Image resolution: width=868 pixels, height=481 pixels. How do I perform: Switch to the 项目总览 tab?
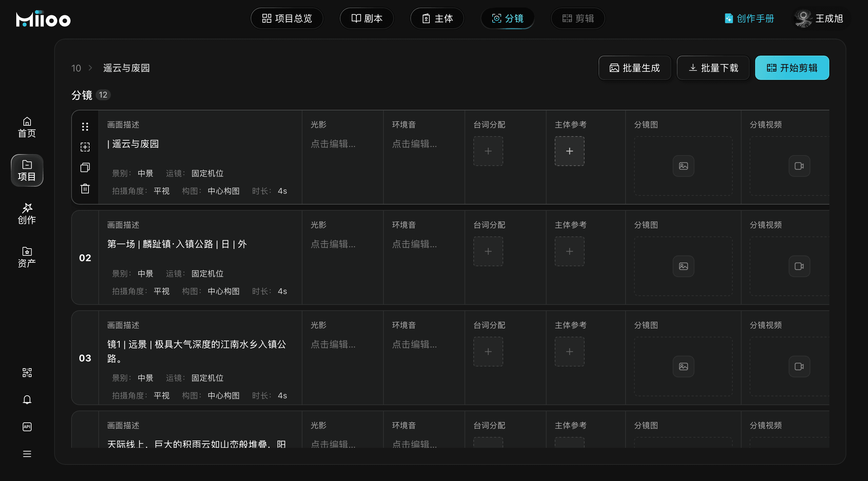pos(287,18)
